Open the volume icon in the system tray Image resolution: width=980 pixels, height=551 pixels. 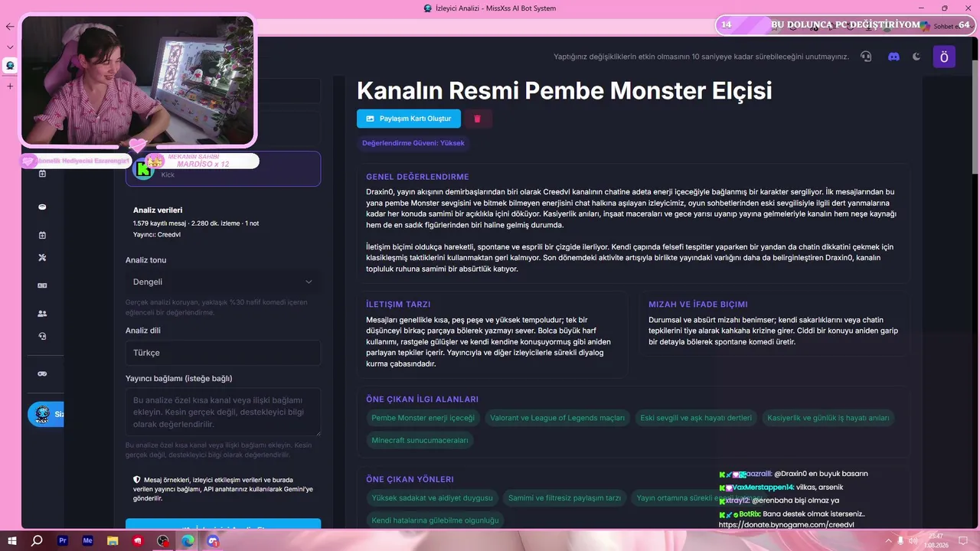913,541
